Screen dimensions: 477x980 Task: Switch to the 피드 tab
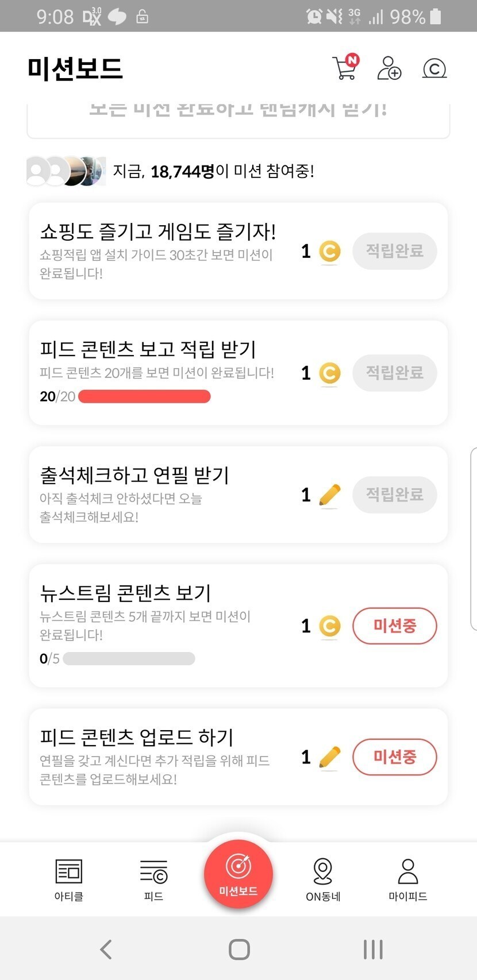pos(153,879)
